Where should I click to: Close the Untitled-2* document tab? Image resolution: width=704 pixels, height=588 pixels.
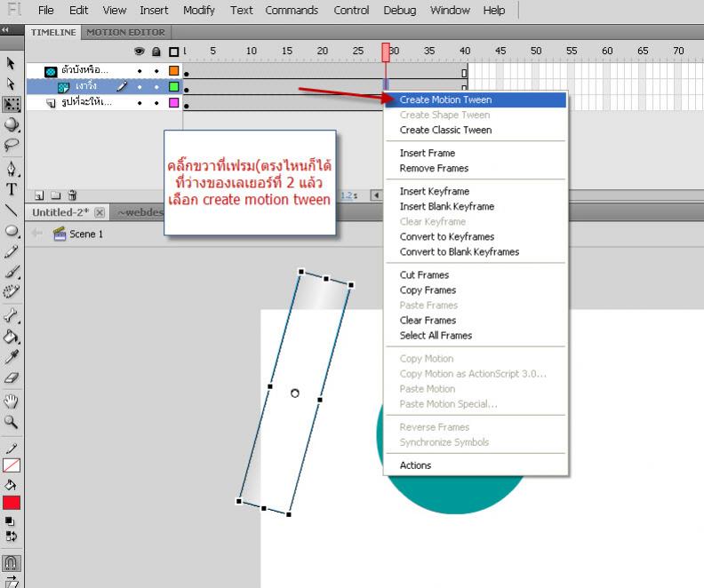coord(100,212)
